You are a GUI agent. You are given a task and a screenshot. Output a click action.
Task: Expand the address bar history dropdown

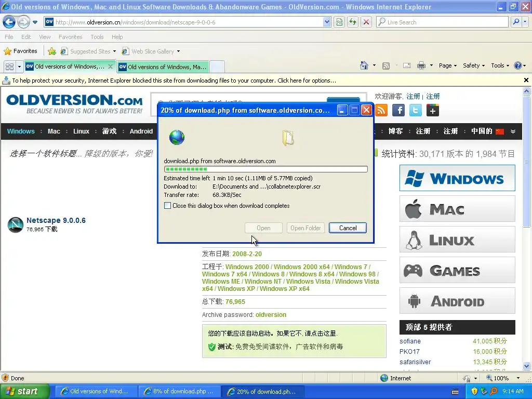327,22
